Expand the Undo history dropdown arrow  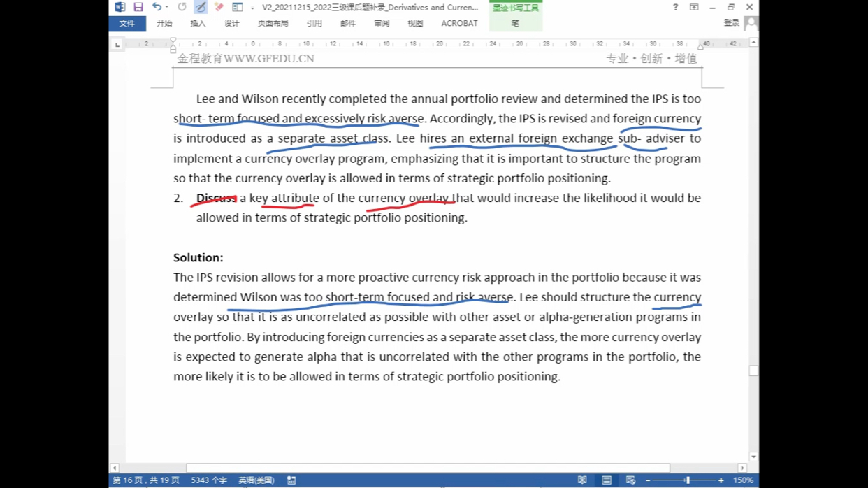tap(167, 7)
